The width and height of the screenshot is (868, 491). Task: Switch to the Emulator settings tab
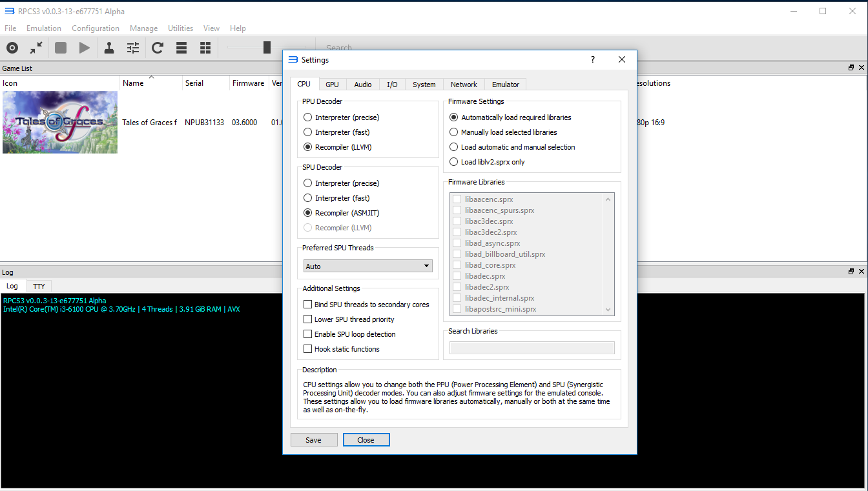(506, 85)
